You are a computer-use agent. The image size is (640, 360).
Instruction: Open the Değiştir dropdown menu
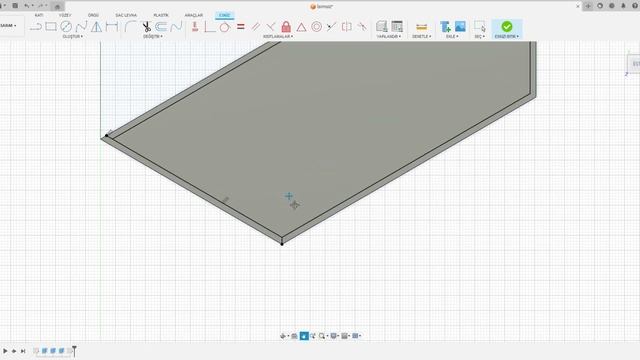pos(153,37)
